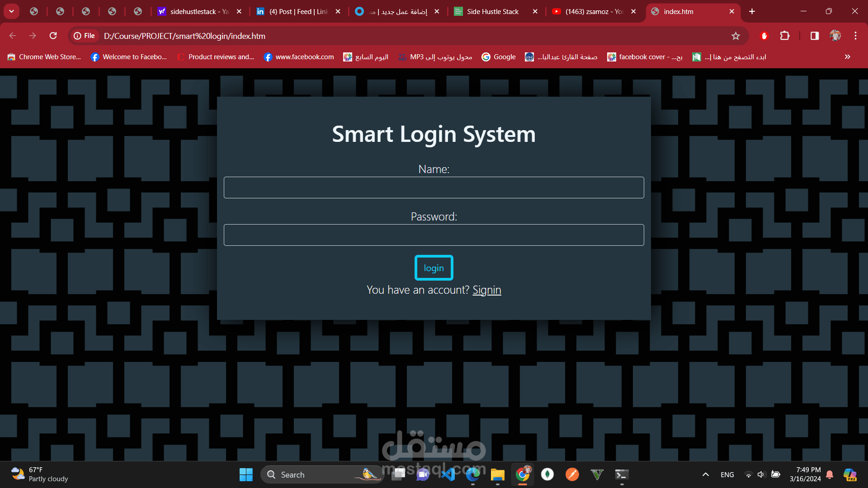Image resolution: width=868 pixels, height=488 pixels.
Task: Open the green V app on taskbar
Action: click(597, 474)
